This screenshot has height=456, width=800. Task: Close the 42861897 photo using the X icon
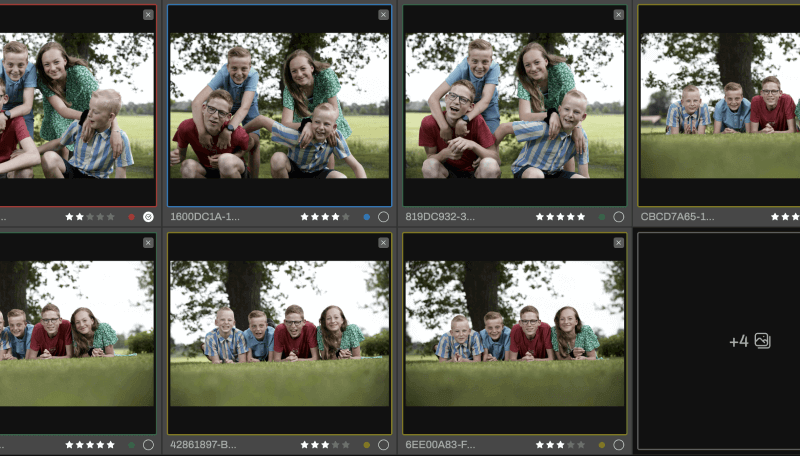pos(383,243)
